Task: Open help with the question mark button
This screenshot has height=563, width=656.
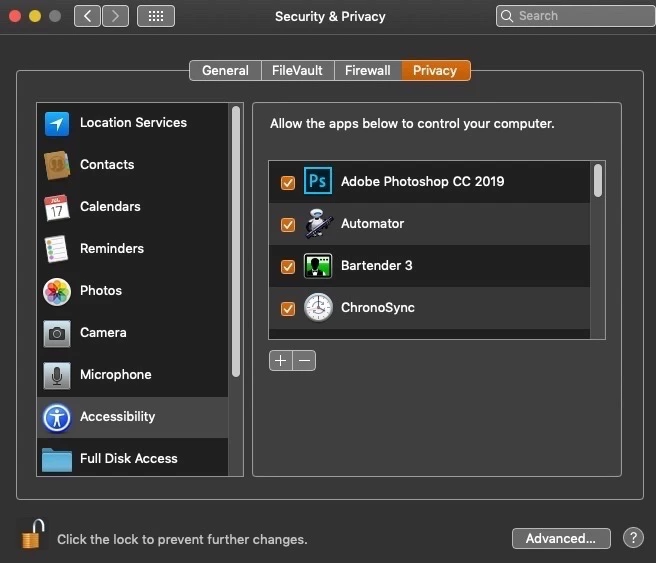Action: (x=633, y=537)
